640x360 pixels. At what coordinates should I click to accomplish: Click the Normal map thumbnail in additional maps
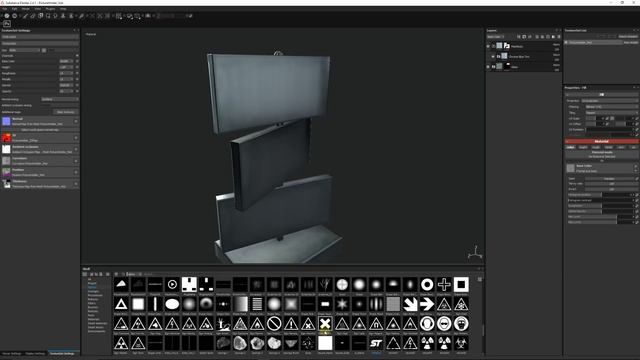coord(6,121)
